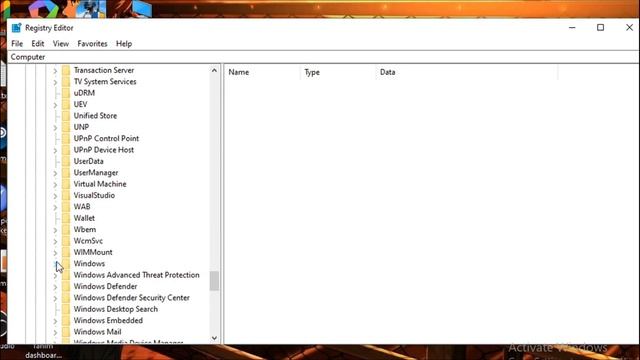Open the Edit menu
640x360 pixels.
pos(38,44)
